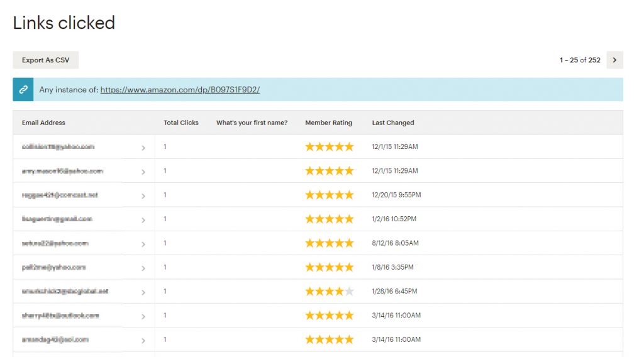The image size is (644, 357).
Task: Expand the four-star member row's chevron
Action: (143, 292)
